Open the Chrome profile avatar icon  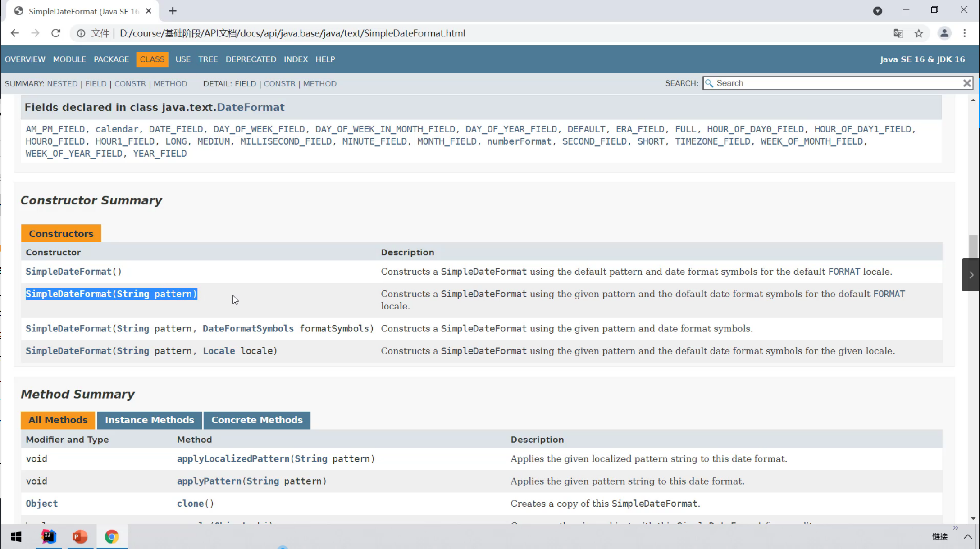[944, 33]
